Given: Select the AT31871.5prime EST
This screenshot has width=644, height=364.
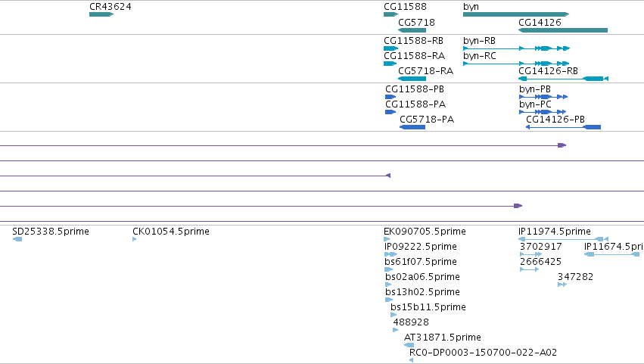Looking at the screenshot, I should click(x=409, y=345).
